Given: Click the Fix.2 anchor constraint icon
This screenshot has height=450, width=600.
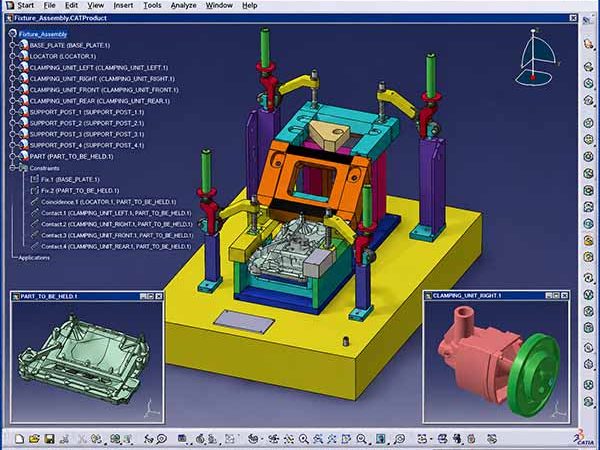Looking at the screenshot, I should coord(34,190).
